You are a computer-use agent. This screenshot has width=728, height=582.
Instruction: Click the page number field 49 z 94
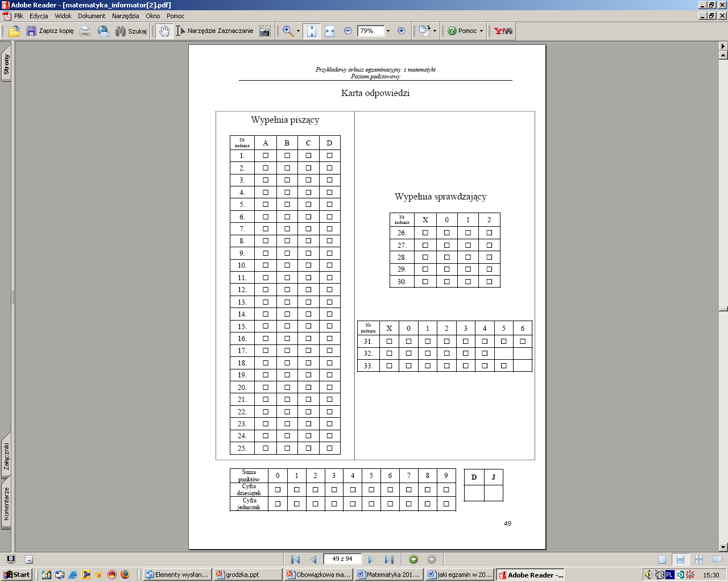click(342, 559)
